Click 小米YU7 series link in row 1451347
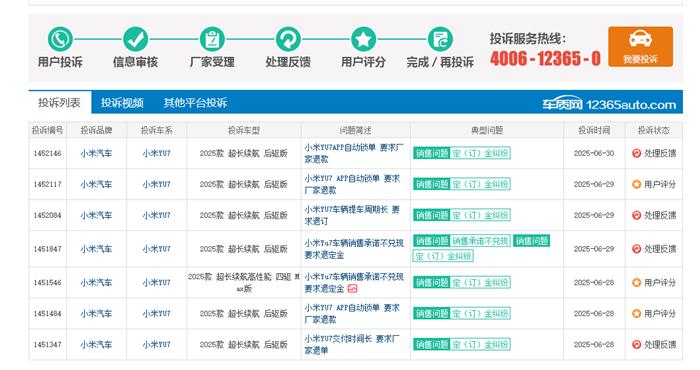The image size is (700, 370). pos(156,345)
